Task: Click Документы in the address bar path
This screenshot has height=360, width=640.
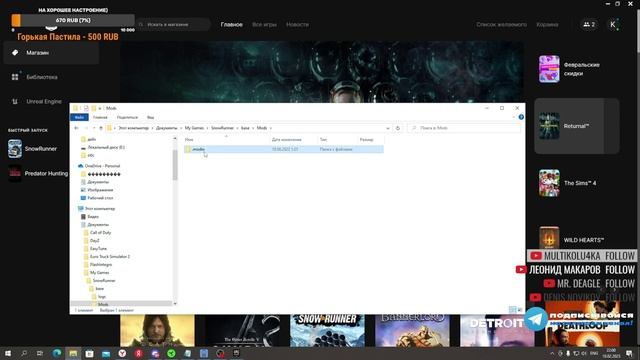Action: (x=167, y=128)
